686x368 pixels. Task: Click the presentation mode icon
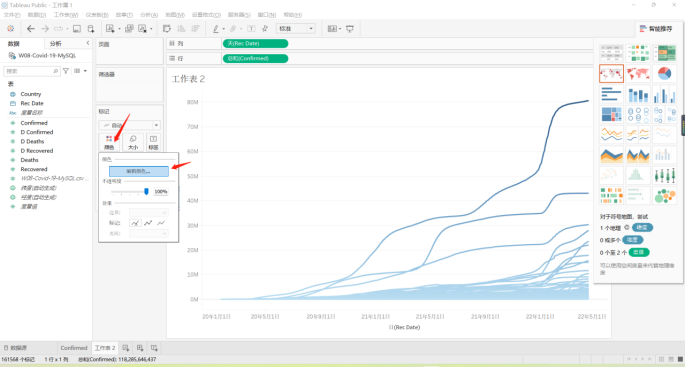pos(350,29)
